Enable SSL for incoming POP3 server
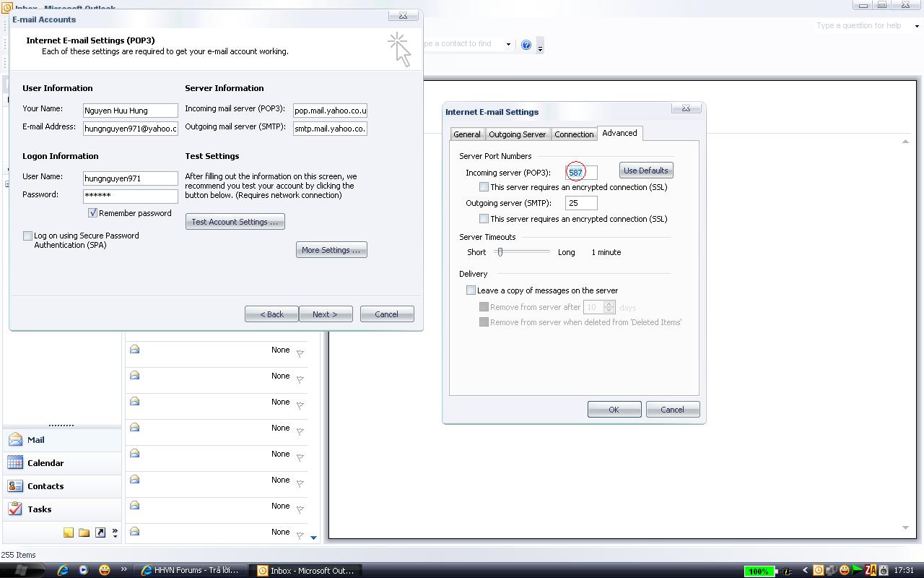924x578 pixels. point(484,187)
